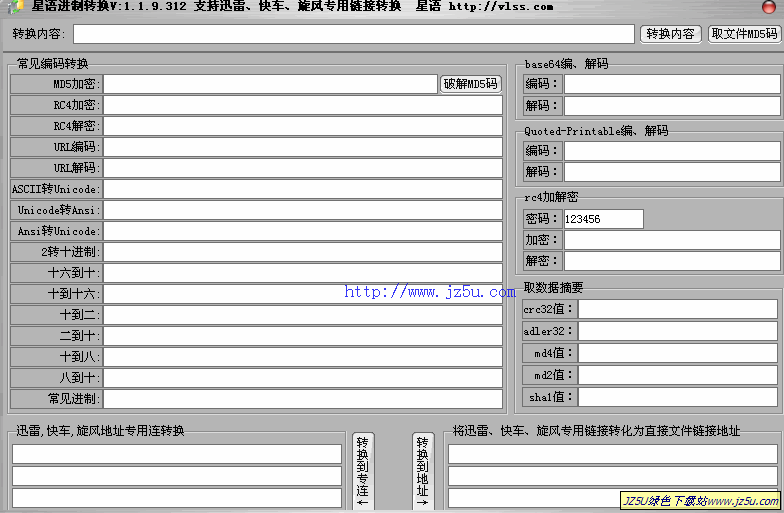This screenshot has width=784, height=513.
Task: Click the Quoted-Printable 解码 field
Action: tap(672, 172)
